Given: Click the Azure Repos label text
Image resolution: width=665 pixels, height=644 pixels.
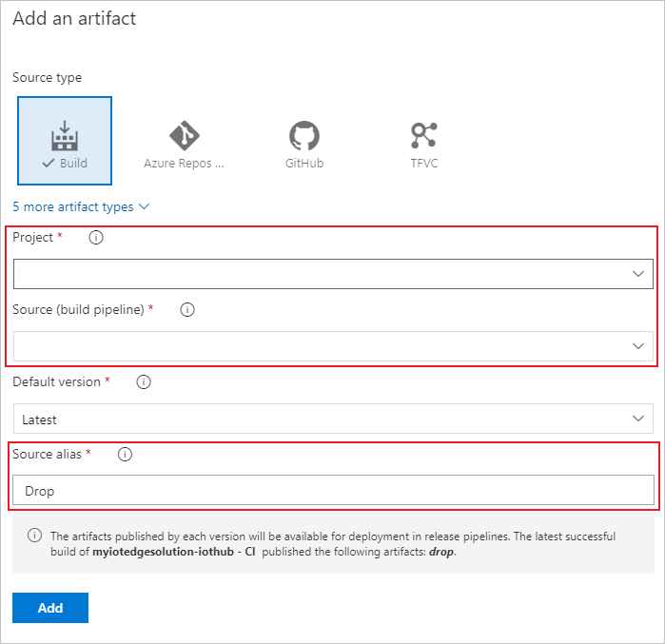Looking at the screenshot, I should click(184, 163).
